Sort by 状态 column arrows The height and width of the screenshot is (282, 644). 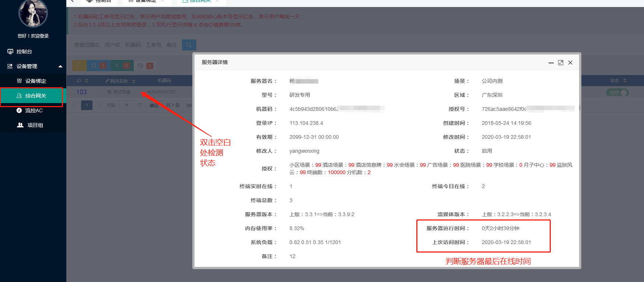tap(624, 81)
